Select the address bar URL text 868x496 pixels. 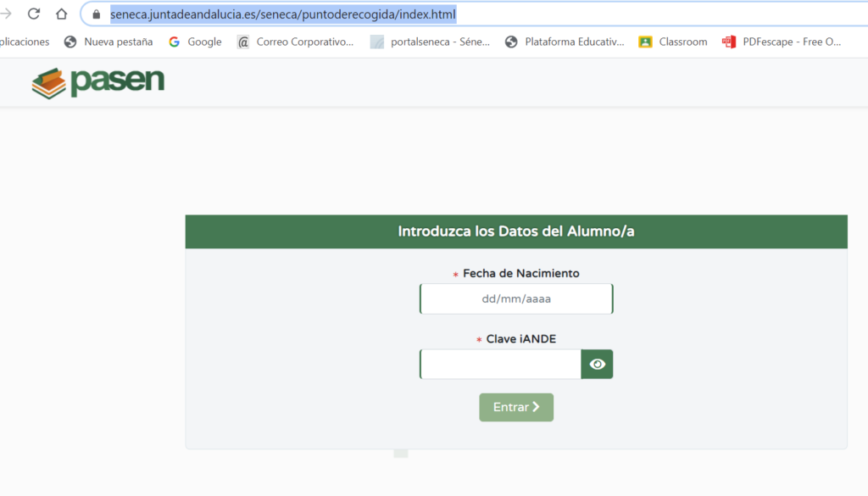pyautogui.click(x=283, y=14)
